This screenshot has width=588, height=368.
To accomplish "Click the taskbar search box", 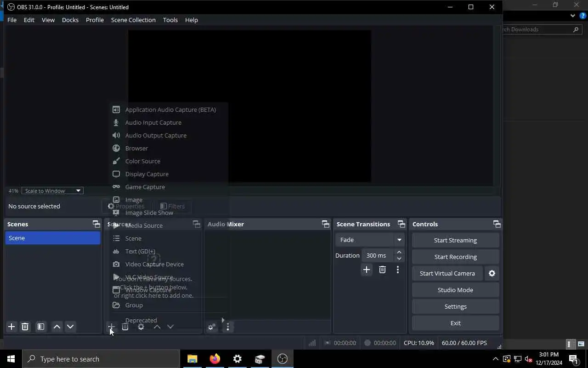I will click(101, 359).
